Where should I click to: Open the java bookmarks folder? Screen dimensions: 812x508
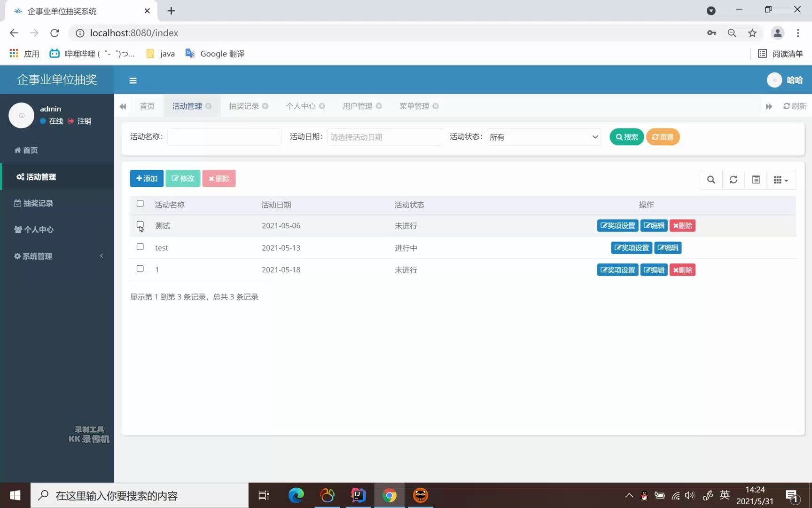[x=161, y=54]
